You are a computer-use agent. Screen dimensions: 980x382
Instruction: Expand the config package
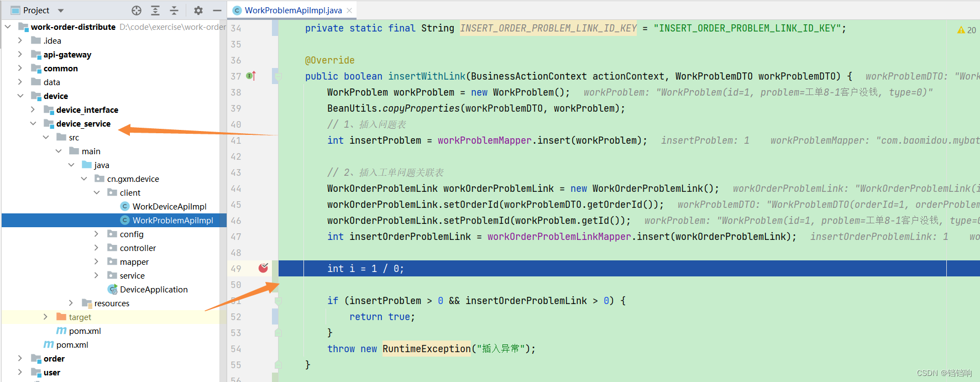[x=96, y=234]
